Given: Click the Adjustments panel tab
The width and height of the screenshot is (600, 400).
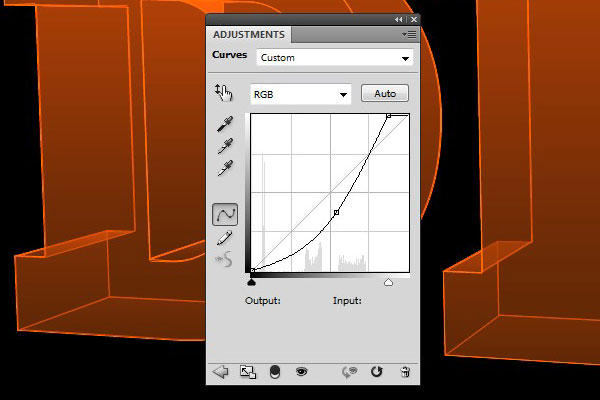Looking at the screenshot, I should (x=249, y=34).
